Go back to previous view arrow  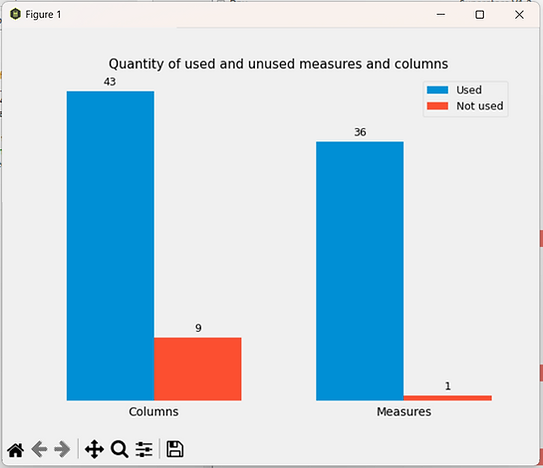click(39, 449)
